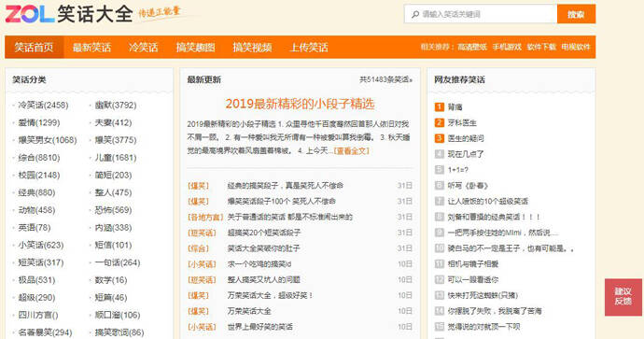Open joke 经典的搞笑段子，真是笑死人不偿命
Image resolution: width=644 pixels, height=339 pixels.
click(x=286, y=186)
